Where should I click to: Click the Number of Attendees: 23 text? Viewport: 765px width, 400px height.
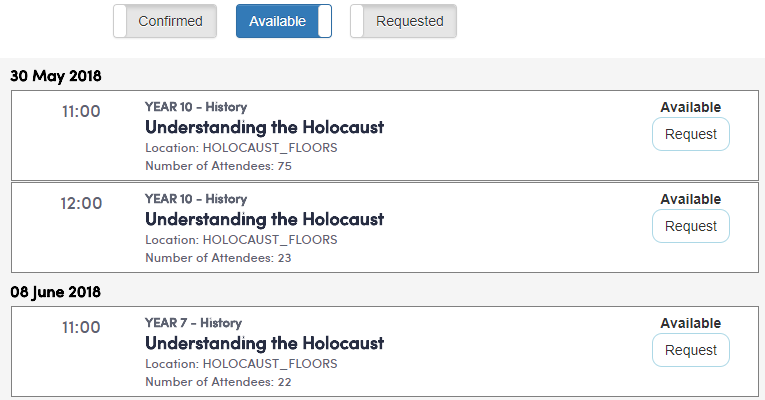[x=218, y=258]
